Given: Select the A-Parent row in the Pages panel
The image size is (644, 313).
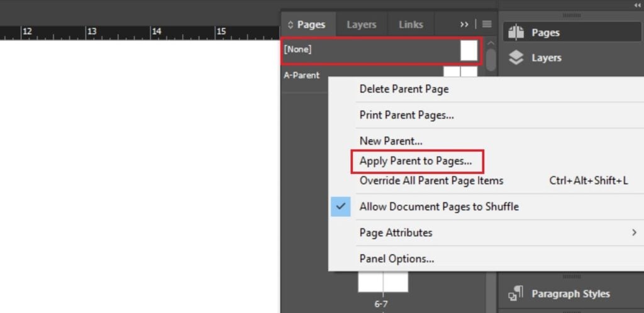Looking at the screenshot, I should coord(302,75).
